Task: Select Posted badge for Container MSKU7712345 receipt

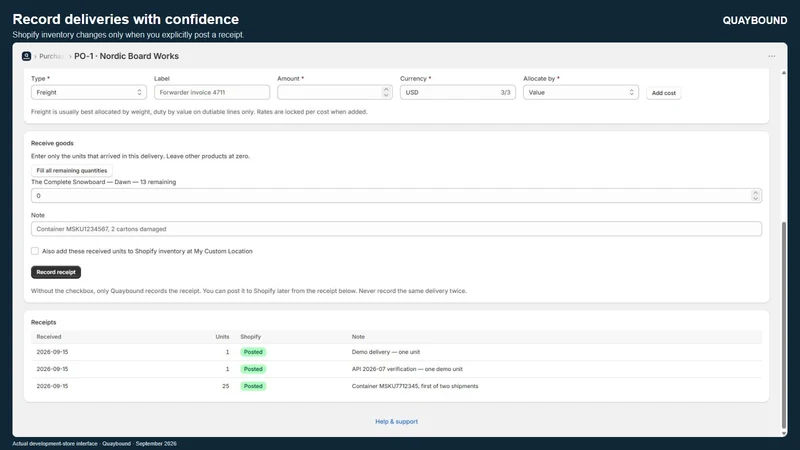Action: click(x=253, y=386)
